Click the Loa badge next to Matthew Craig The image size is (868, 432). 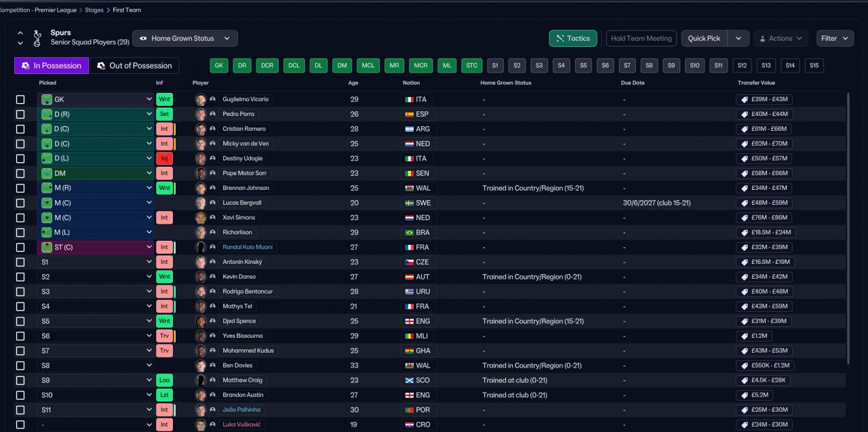click(x=164, y=380)
